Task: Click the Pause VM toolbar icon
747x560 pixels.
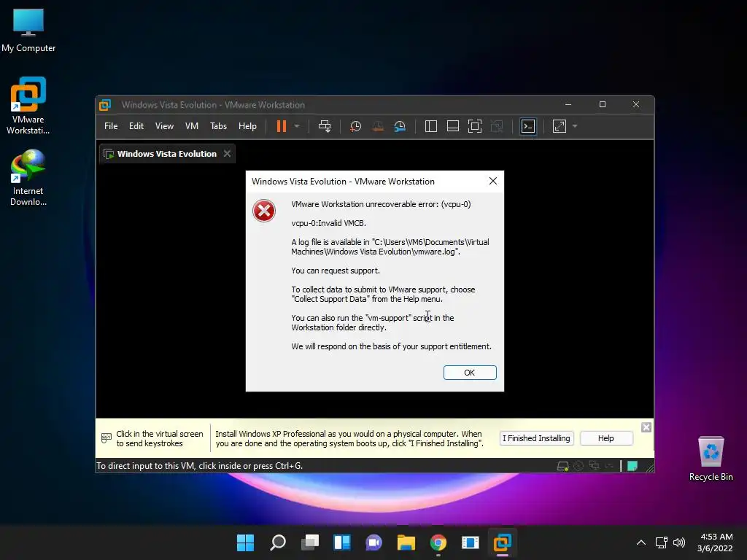Action: 282,126
